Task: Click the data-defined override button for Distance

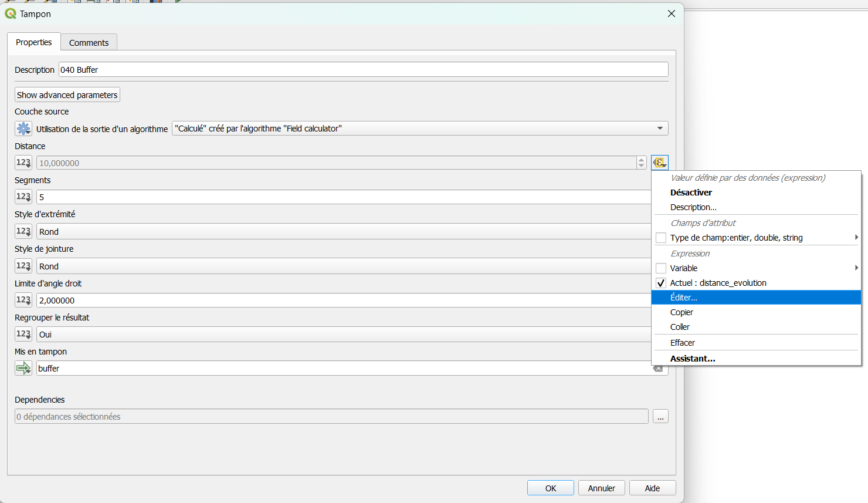Action: point(660,163)
